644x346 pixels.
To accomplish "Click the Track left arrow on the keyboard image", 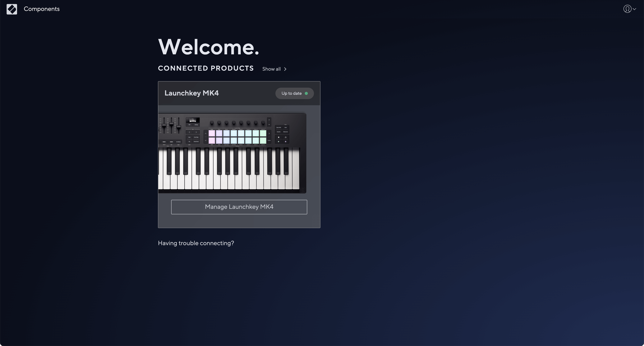I will pyautogui.click(x=190, y=132).
